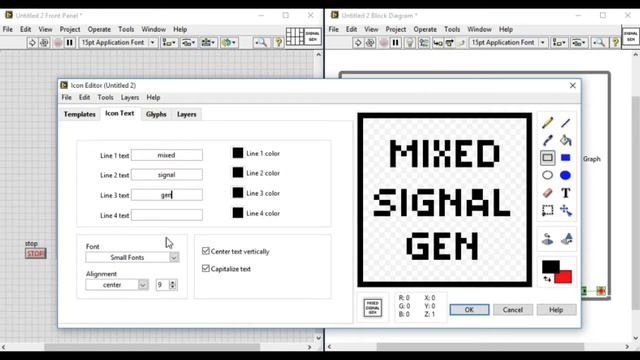Select the Dropper color picker tool
This screenshot has height=360, width=640.
pos(547,140)
